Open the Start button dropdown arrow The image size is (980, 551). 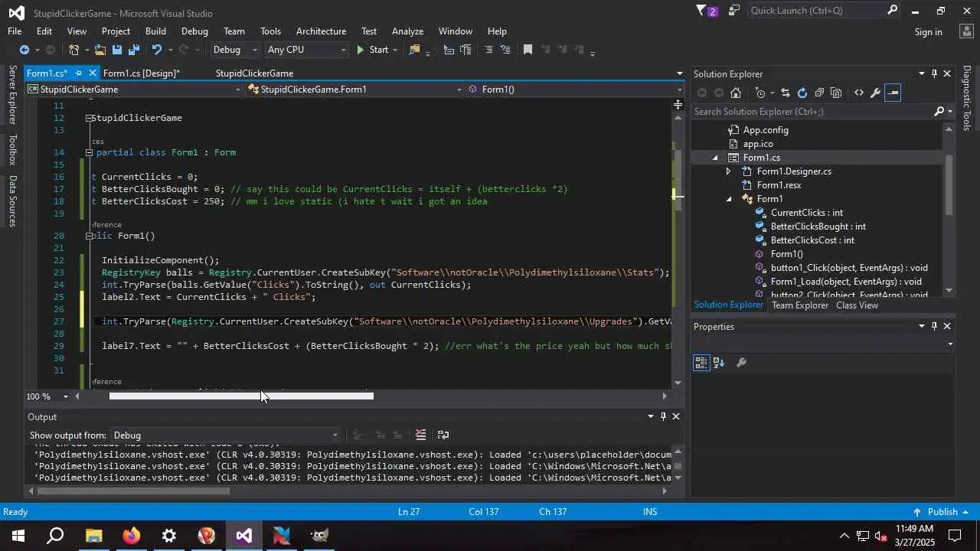[x=395, y=50]
